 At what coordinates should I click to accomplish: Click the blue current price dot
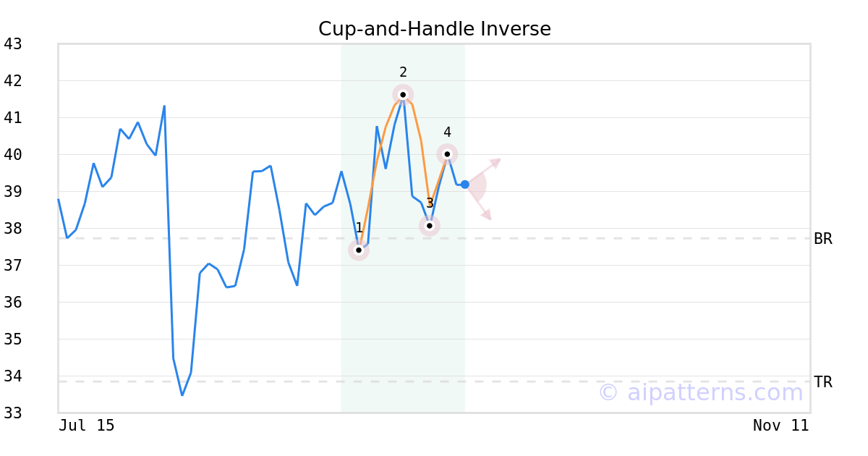465,185
